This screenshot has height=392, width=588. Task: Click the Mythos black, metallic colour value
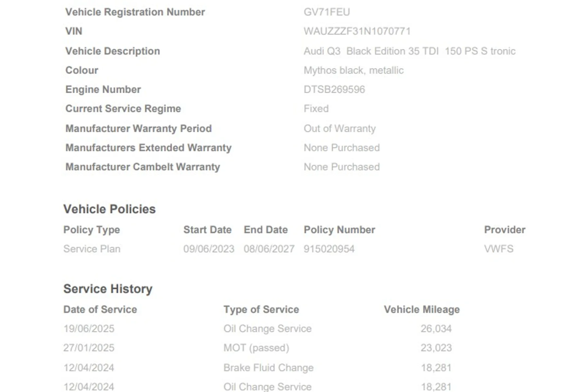pyautogui.click(x=353, y=70)
